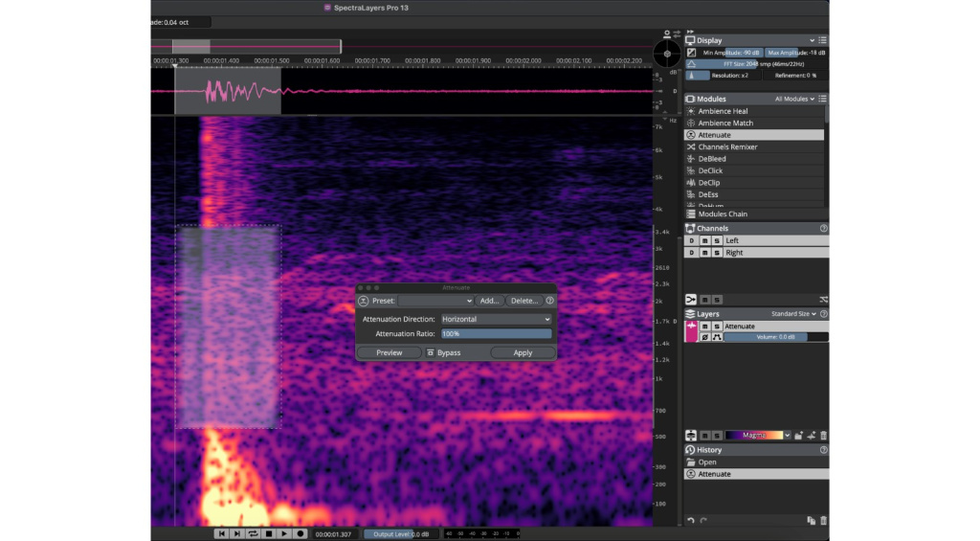
Task: Adjust the layer Volume slider
Action: (x=775, y=337)
